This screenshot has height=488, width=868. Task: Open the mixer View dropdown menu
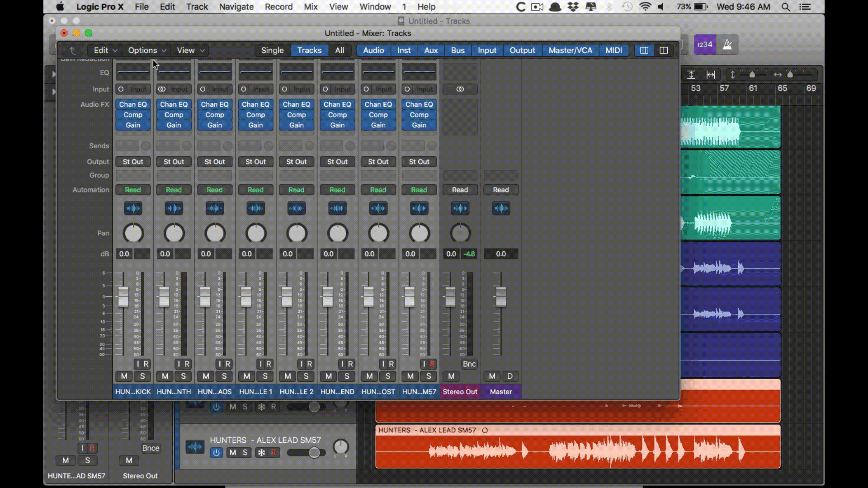[x=190, y=50]
